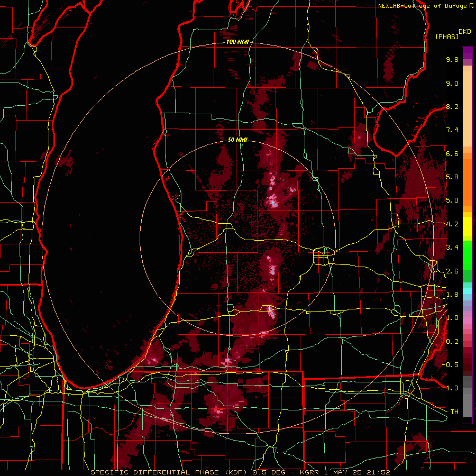
Task: Click the 6.6 scale value
Action: coord(452,153)
